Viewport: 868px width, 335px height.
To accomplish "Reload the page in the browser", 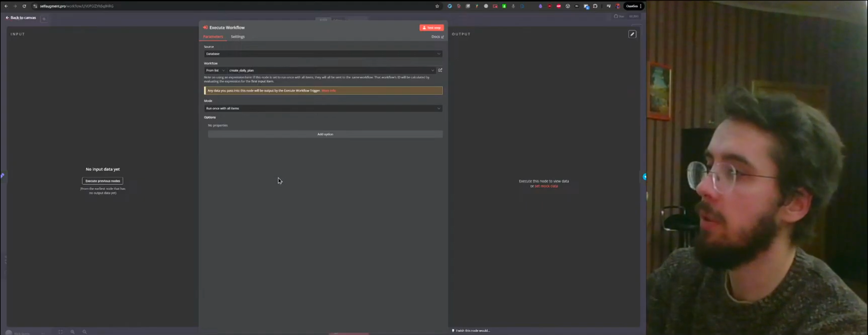I will pyautogui.click(x=24, y=6).
